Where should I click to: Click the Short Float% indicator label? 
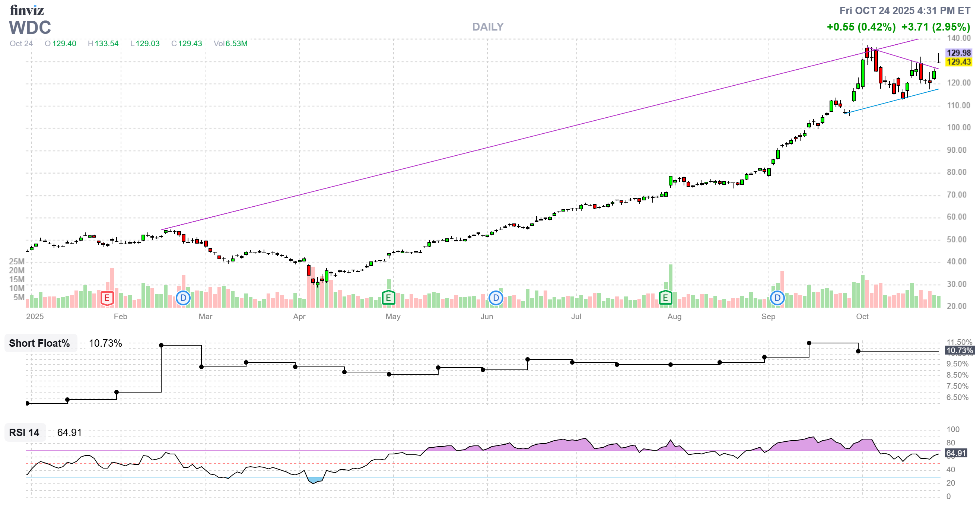pyautogui.click(x=39, y=343)
